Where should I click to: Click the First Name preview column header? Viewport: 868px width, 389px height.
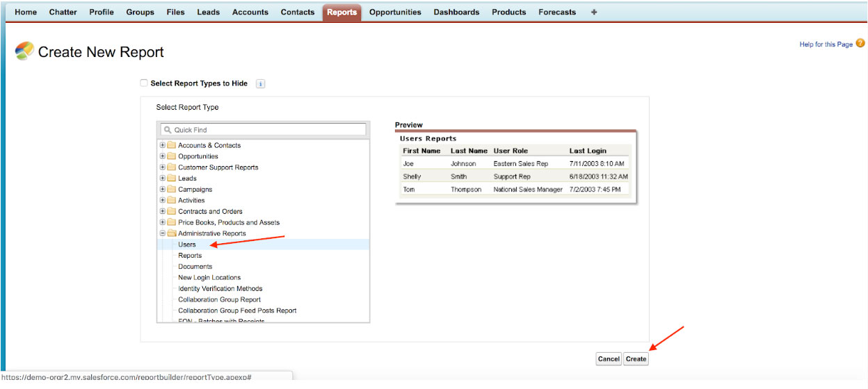421,151
